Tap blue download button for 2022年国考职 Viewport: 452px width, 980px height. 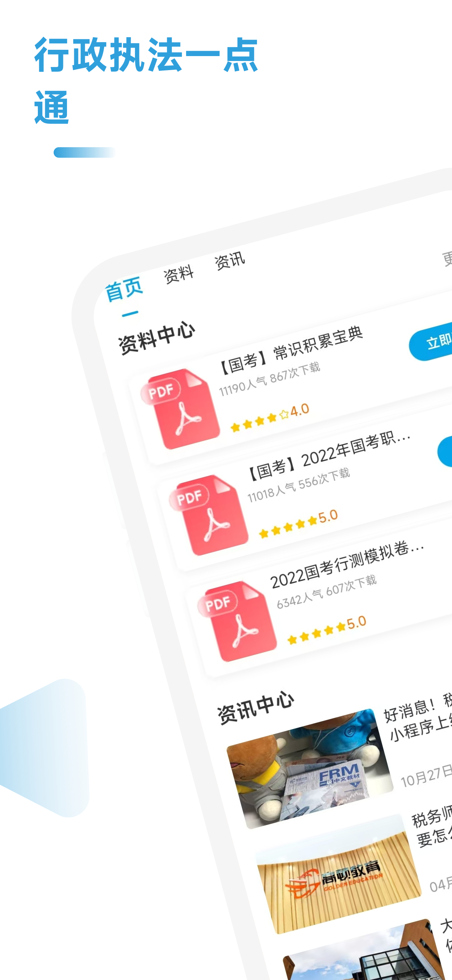coord(445,451)
